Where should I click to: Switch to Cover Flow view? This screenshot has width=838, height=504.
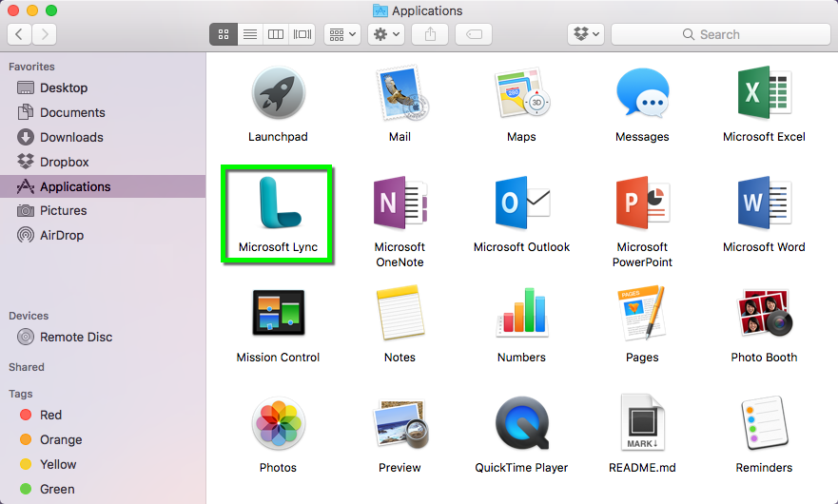302,34
